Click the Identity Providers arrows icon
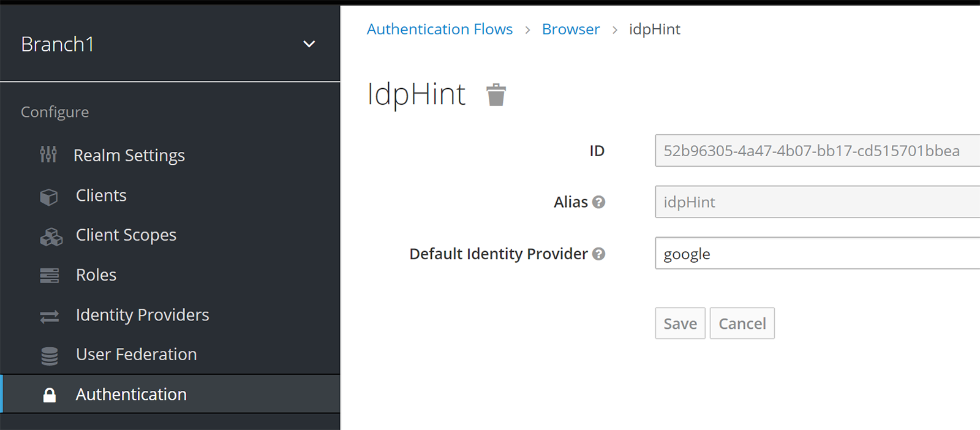The height and width of the screenshot is (430, 980). [50, 316]
